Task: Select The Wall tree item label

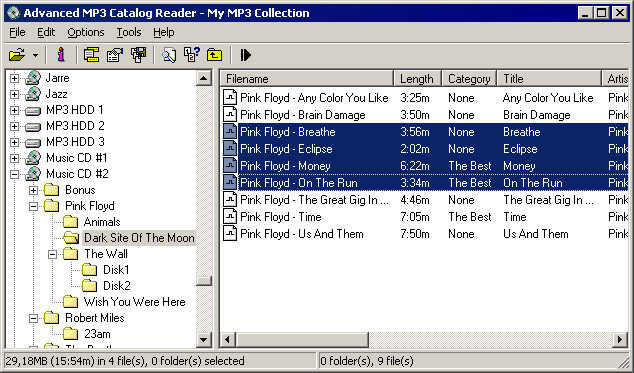Action: [x=106, y=254]
